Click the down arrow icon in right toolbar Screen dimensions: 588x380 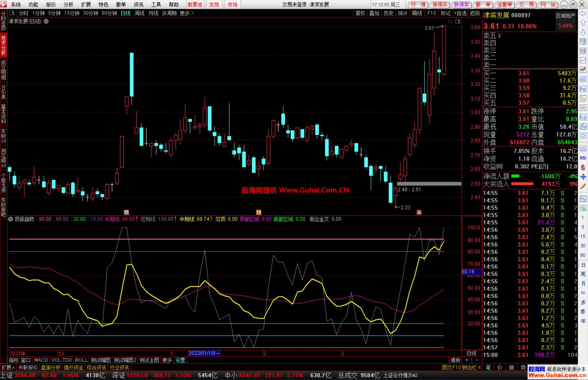pos(583,32)
